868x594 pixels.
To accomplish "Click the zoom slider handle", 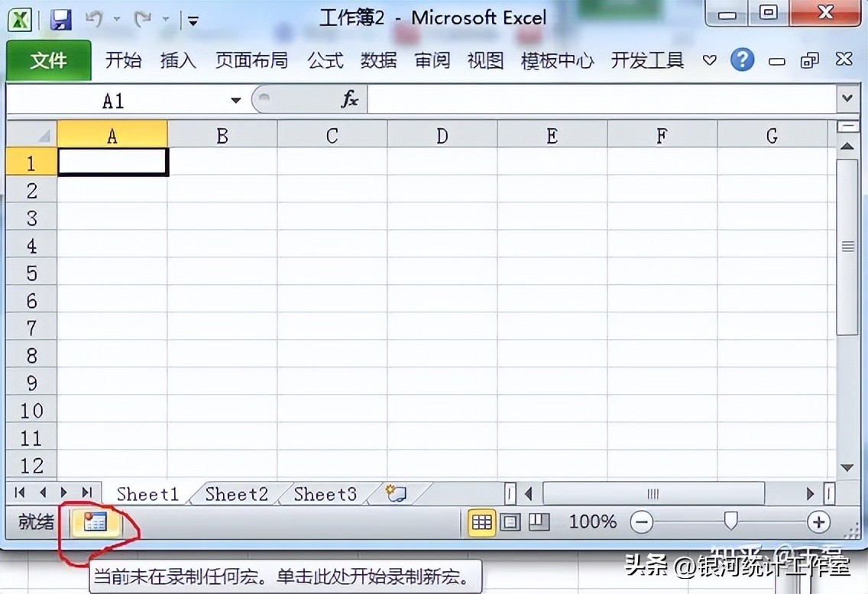I will 730,520.
